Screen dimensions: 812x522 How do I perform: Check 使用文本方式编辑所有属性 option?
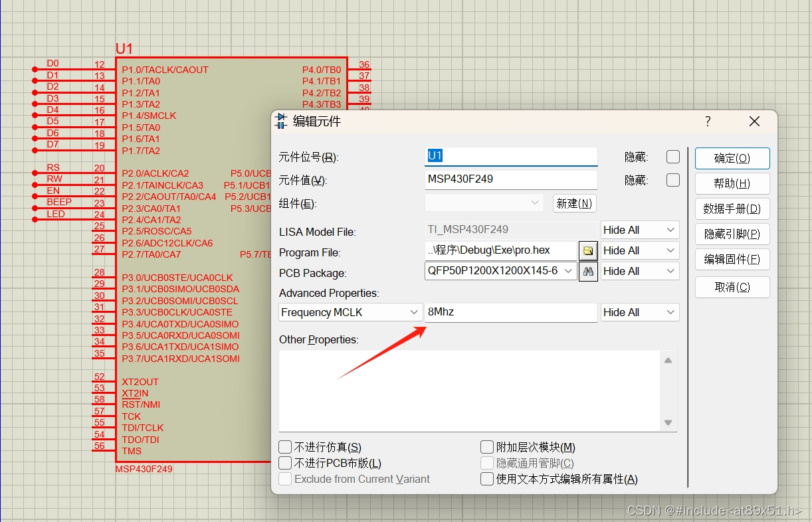(x=486, y=479)
